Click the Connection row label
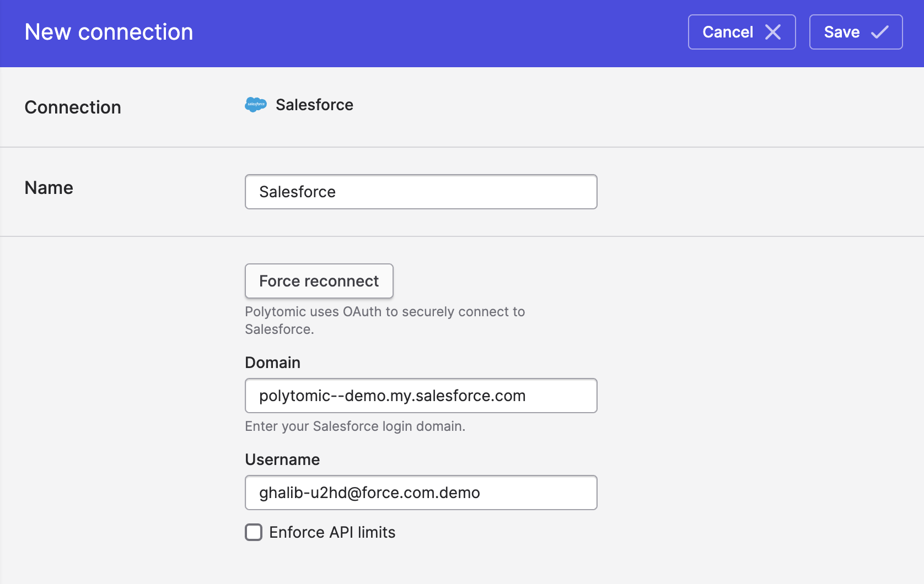 73,107
